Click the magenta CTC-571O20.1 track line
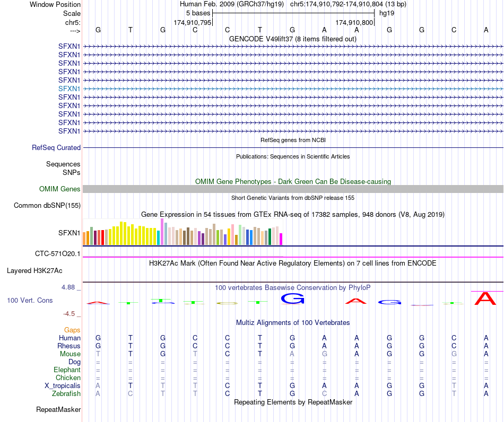Screen dimensions: 504x422 coord(293,257)
